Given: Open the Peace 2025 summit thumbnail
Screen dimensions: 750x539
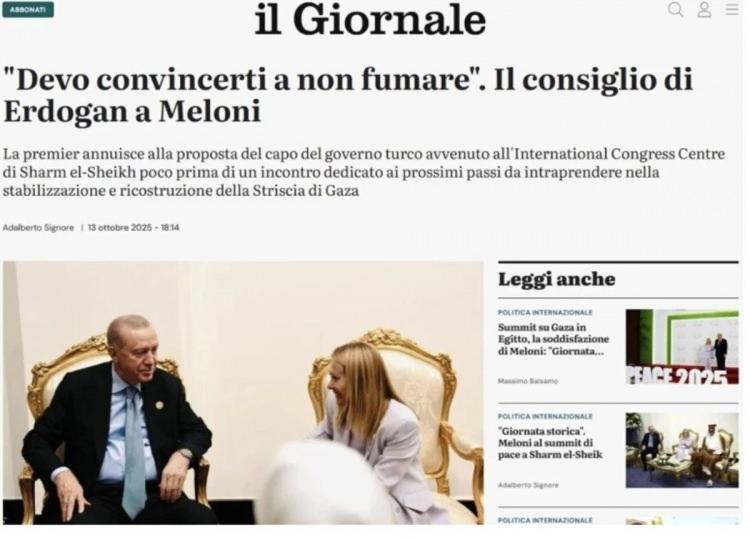Looking at the screenshot, I should [x=682, y=347].
